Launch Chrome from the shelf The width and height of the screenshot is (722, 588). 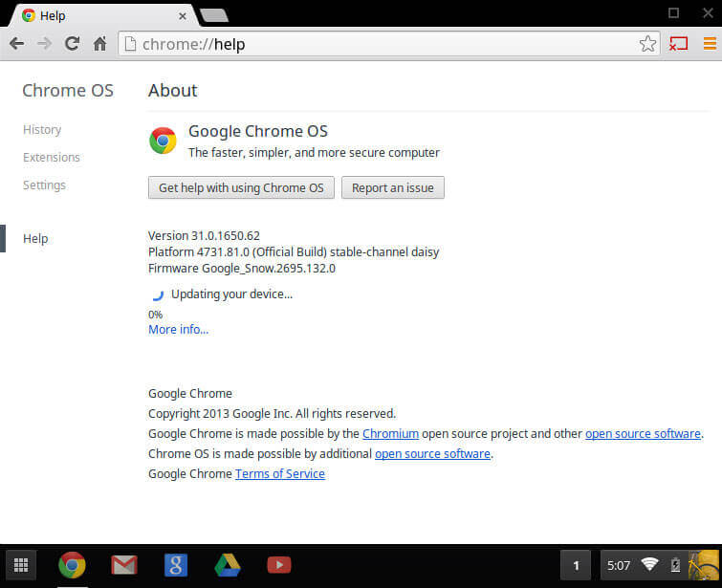pos(72,565)
